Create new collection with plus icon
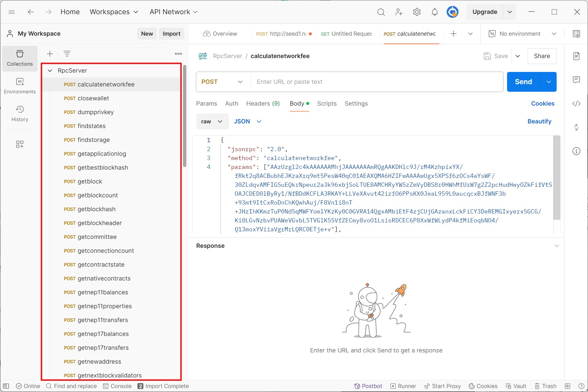 50,54
